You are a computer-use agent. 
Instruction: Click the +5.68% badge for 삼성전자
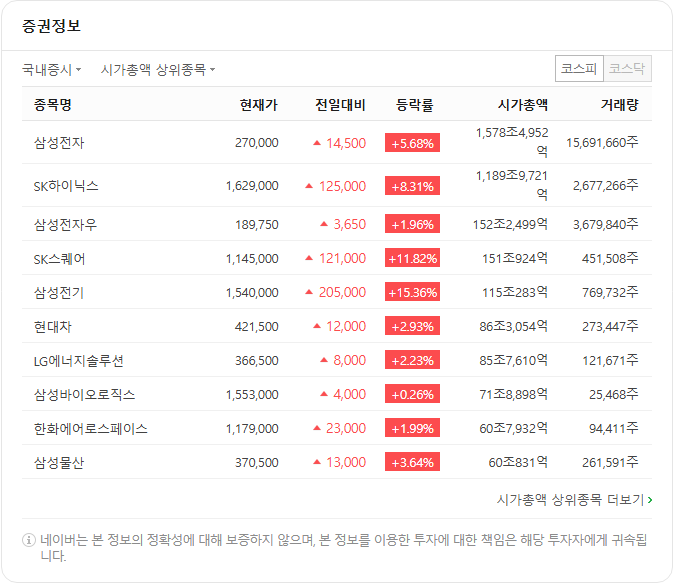[x=412, y=143]
